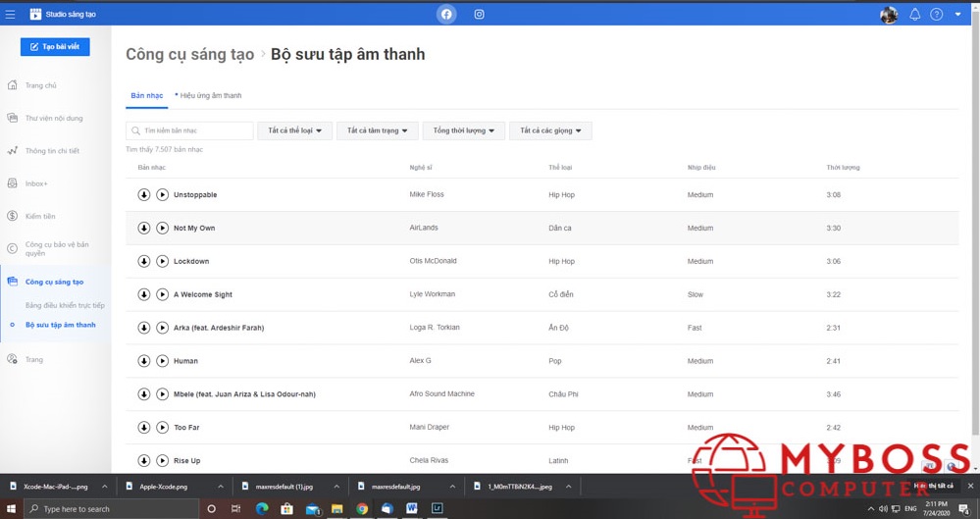Download the track Human
The width and height of the screenshot is (980, 519).
(x=143, y=361)
